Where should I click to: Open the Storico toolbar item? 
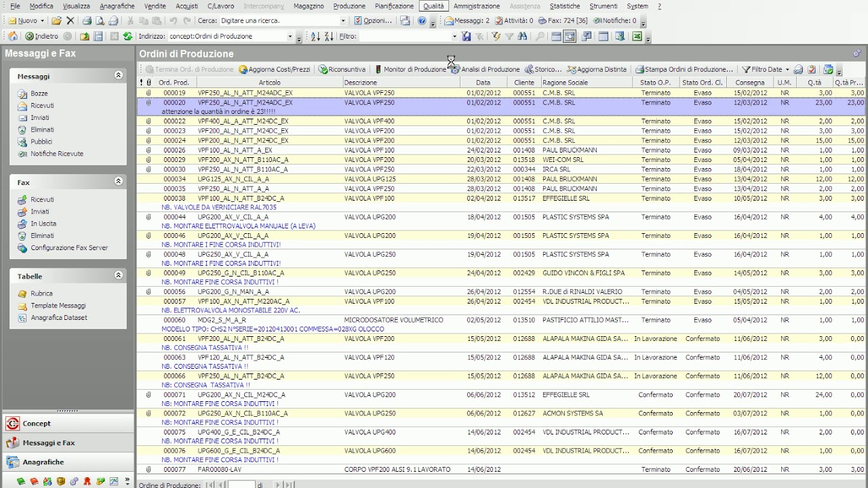tap(543, 69)
